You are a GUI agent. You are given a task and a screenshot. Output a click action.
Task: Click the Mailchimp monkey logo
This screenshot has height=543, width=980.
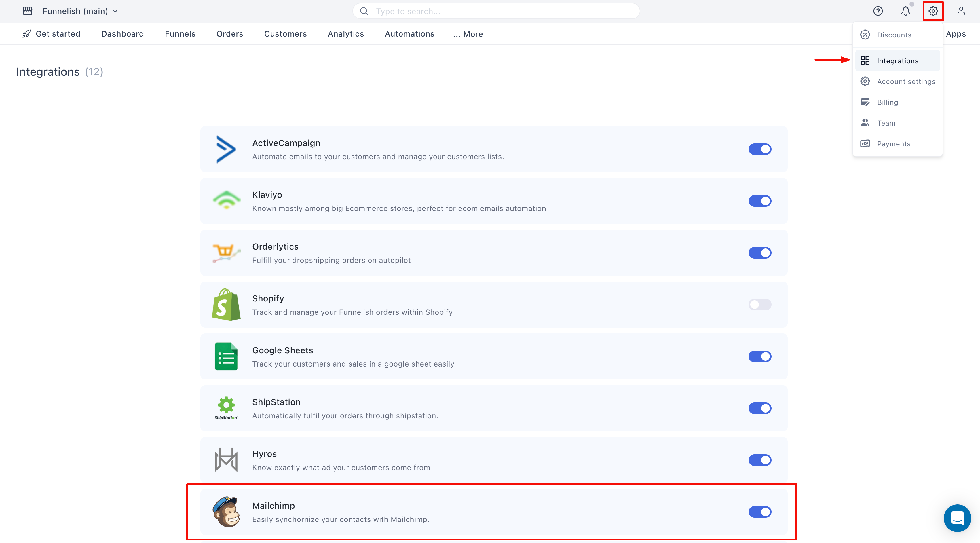pos(226,512)
